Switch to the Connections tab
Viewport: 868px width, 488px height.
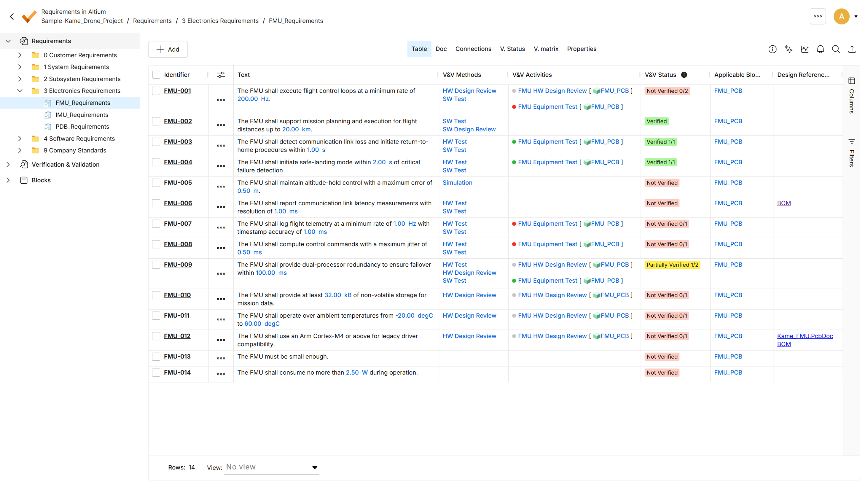point(473,49)
